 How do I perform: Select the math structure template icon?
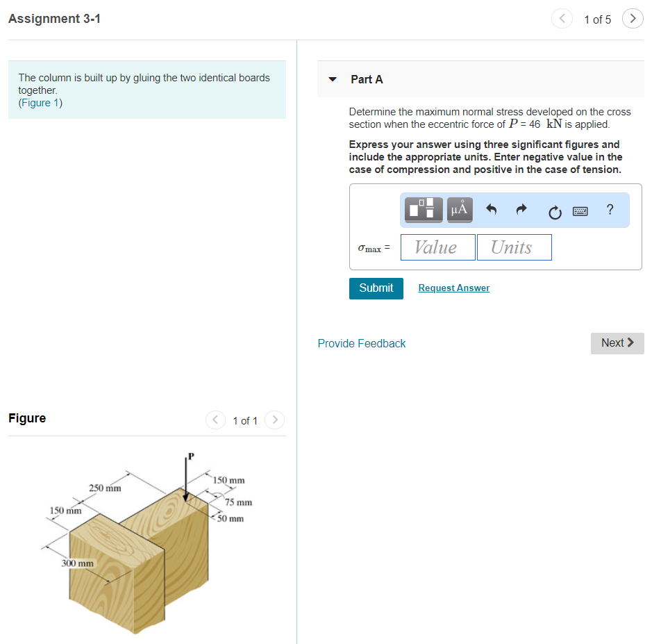422,210
